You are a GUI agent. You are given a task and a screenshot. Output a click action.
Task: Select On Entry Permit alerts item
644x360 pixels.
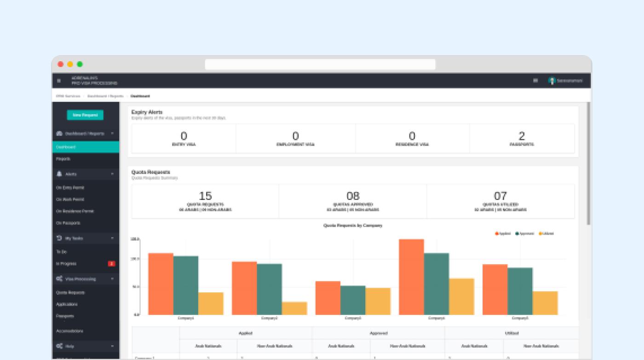coord(70,188)
